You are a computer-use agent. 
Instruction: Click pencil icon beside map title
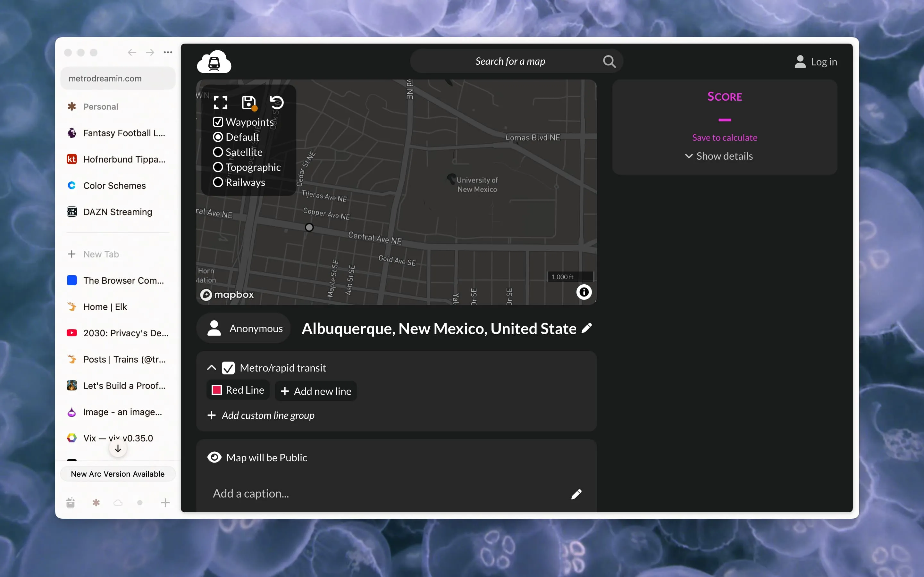pos(587,328)
